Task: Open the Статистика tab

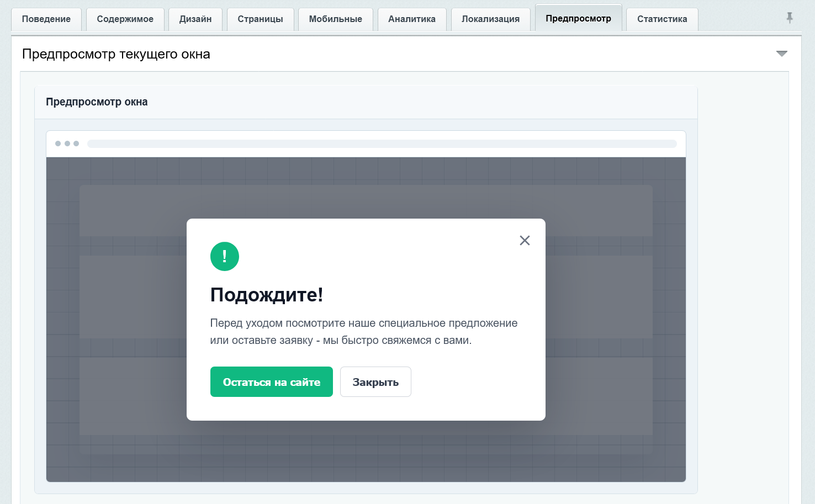Action: point(662,19)
